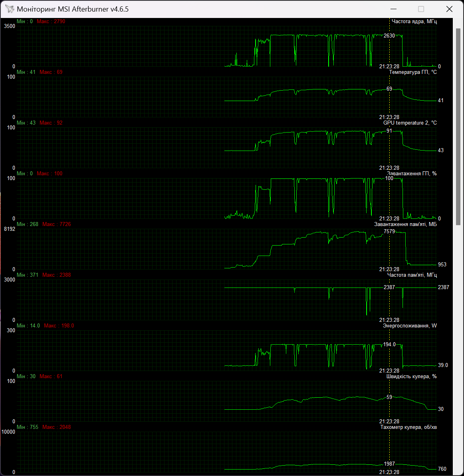Click the 'Частота ядра, МГц' graph title

[x=414, y=21]
